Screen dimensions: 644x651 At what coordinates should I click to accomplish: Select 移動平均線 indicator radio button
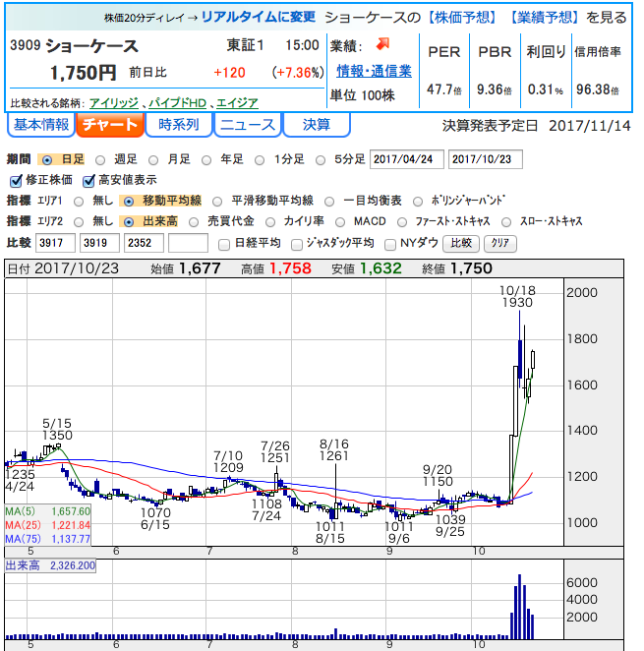click(129, 202)
